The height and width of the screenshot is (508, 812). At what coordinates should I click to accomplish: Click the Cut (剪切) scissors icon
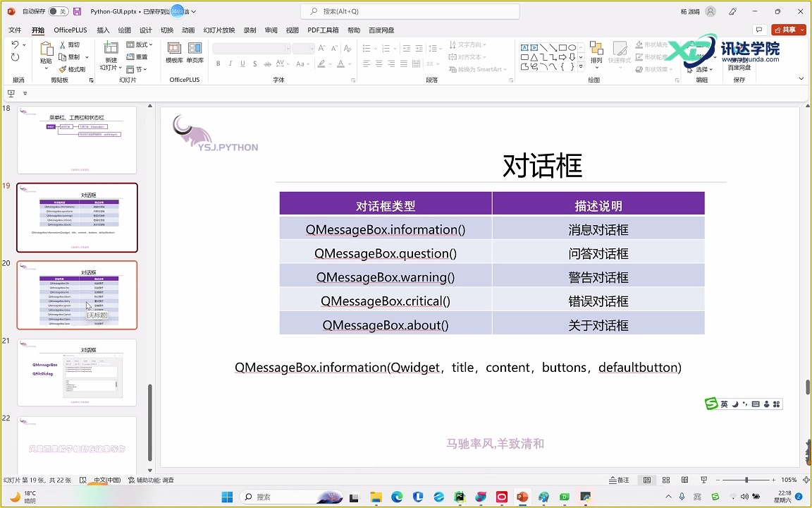point(69,45)
